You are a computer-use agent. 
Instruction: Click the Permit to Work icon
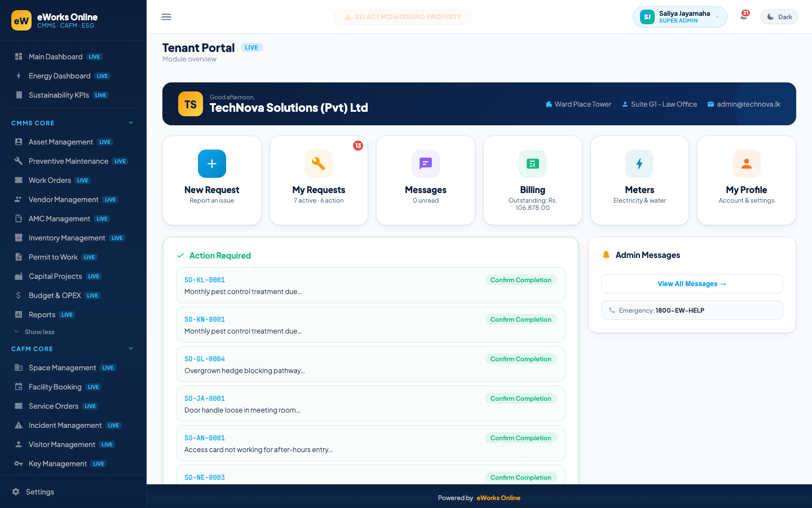coord(19,257)
